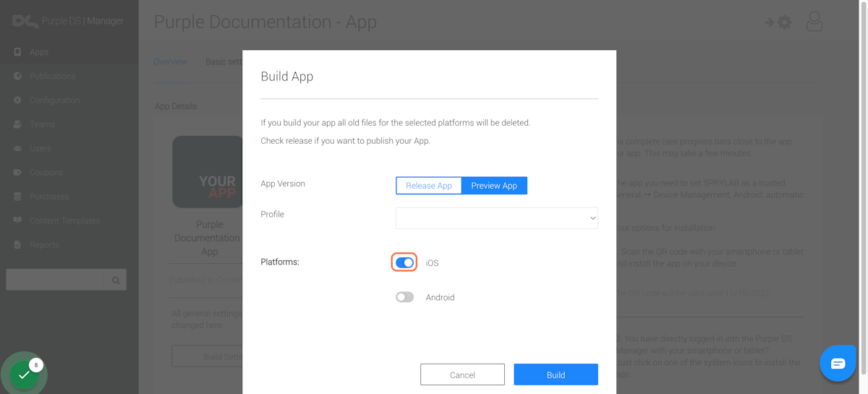
Task: Click the Build button
Action: pos(556,374)
